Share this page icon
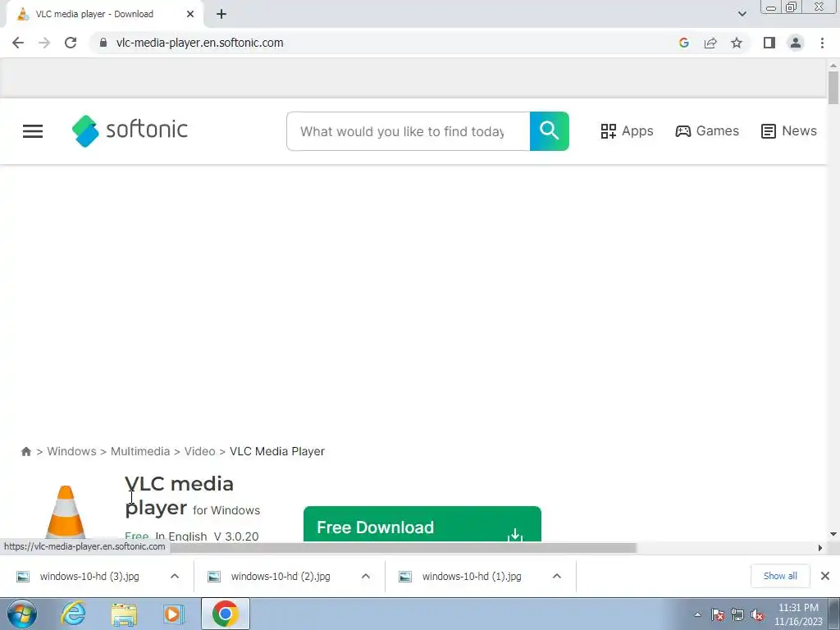This screenshot has width=840, height=630. (x=710, y=43)
